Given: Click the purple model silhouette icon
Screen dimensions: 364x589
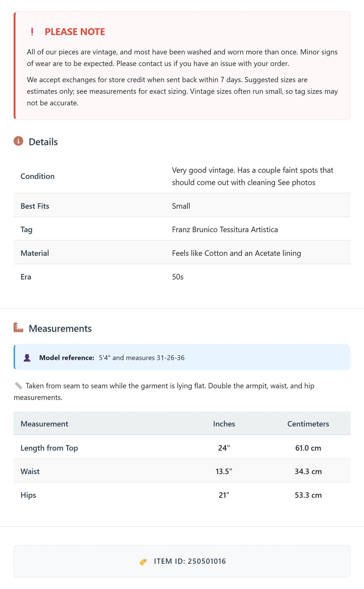Looking at the screenshot, I should click(27, 358).
